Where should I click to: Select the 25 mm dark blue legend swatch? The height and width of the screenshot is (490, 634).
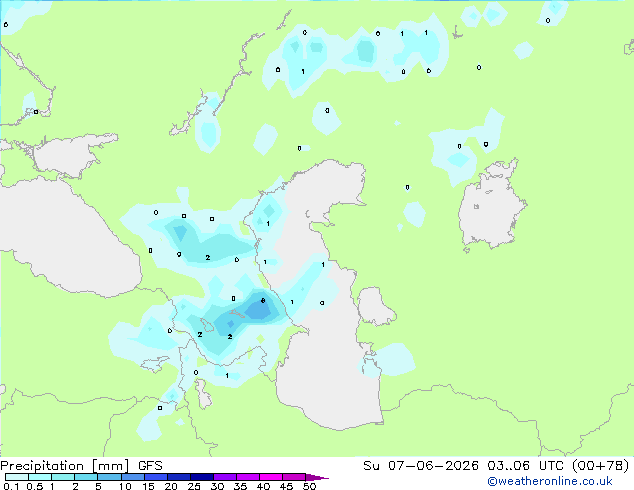(x=201, y=477)
